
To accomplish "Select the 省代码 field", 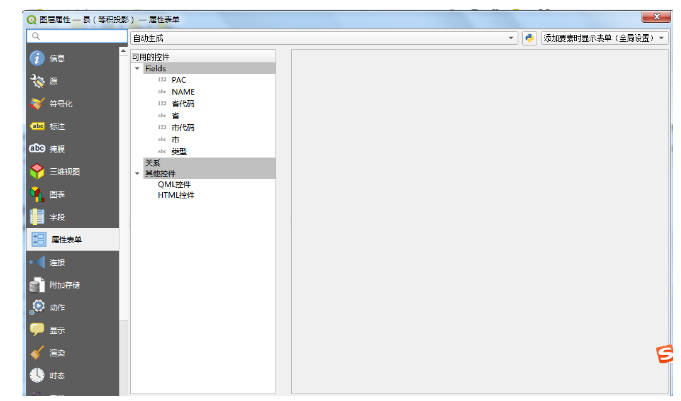I will (183, 103).
